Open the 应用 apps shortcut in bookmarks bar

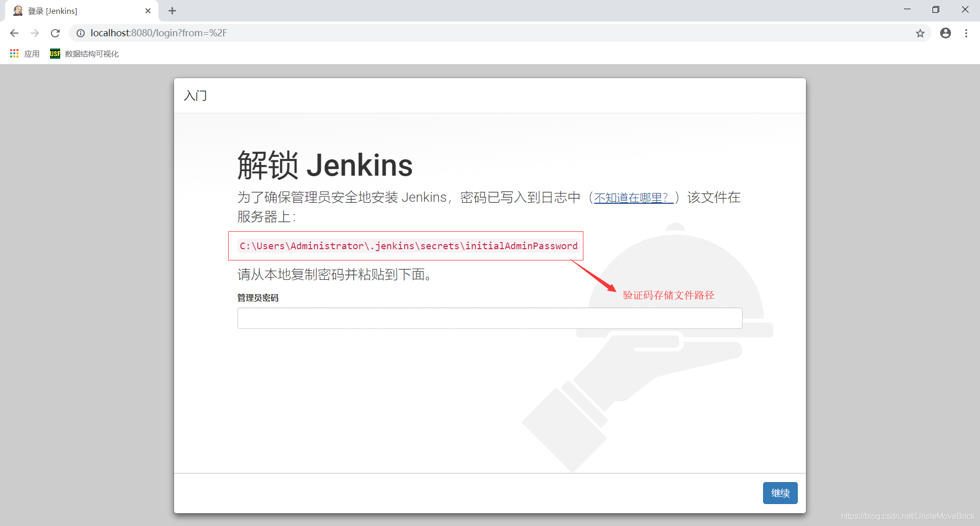pyautogui.click(x=24, y=54)
